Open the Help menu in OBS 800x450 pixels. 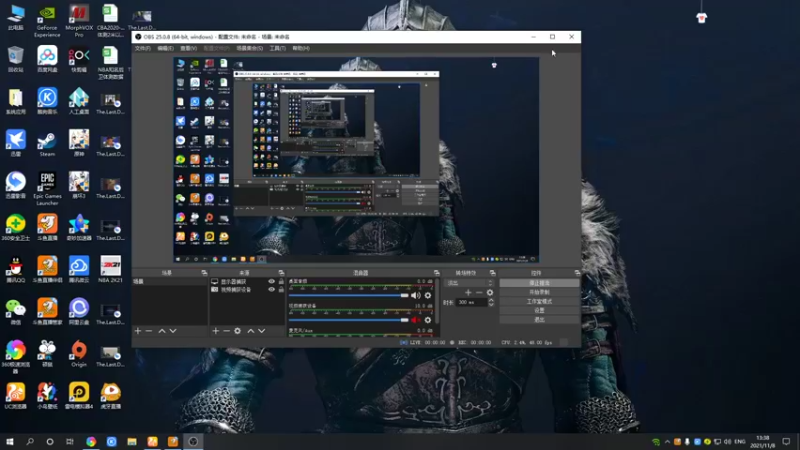click(301, 48)
